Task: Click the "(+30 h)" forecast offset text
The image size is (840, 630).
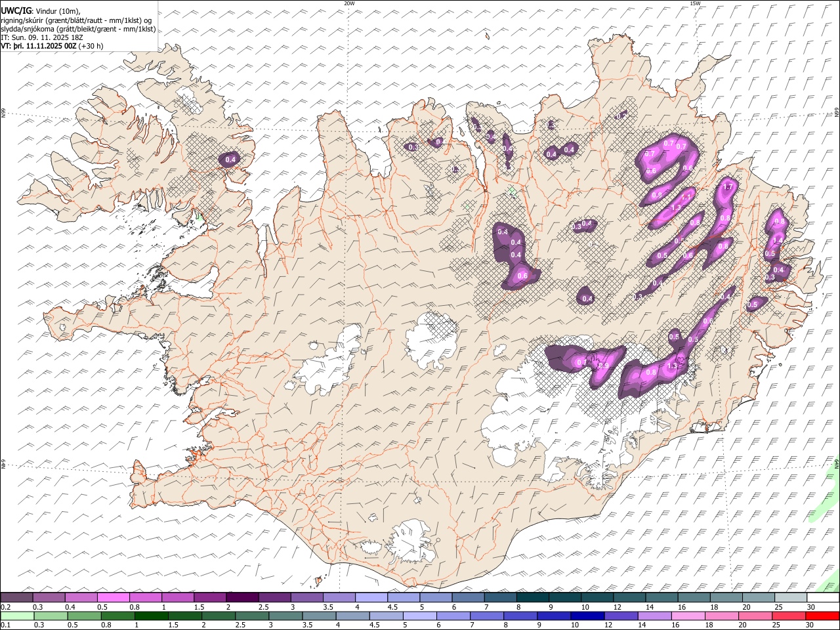Action: point(91,47)
